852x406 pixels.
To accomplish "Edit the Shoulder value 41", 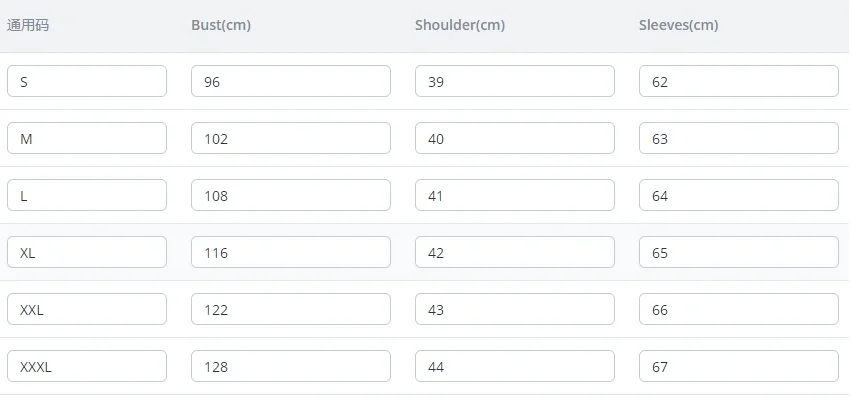I will click(x=515, y=195).
